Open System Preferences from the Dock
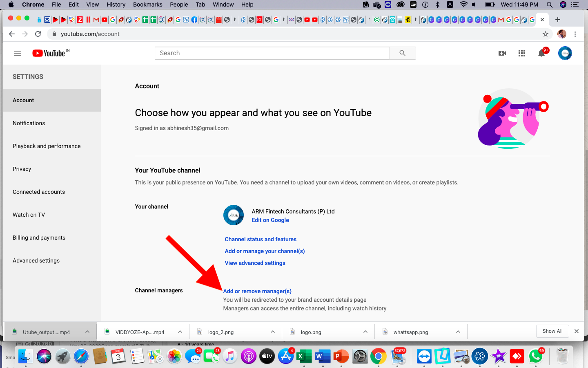588x368 pixels. click(360, 357)
